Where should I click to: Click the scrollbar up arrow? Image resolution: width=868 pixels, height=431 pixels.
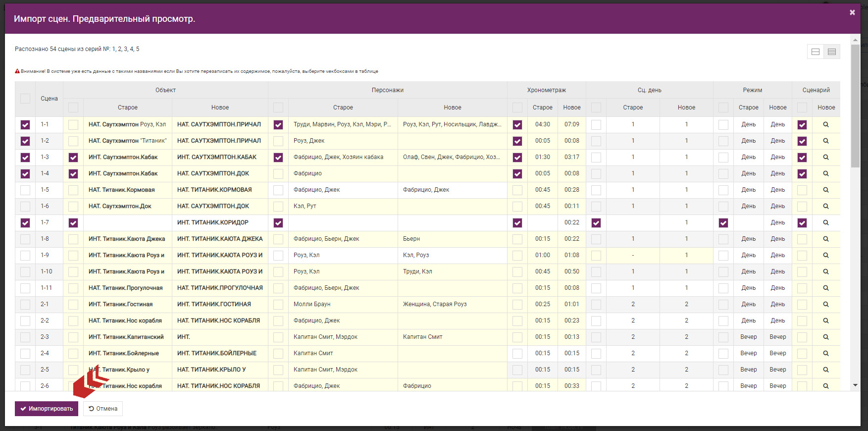click(855, 40)
